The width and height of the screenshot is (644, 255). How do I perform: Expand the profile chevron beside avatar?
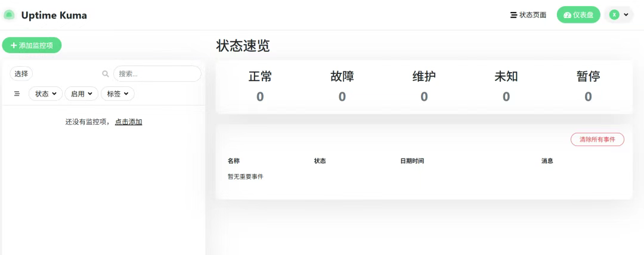coord(626,15)
